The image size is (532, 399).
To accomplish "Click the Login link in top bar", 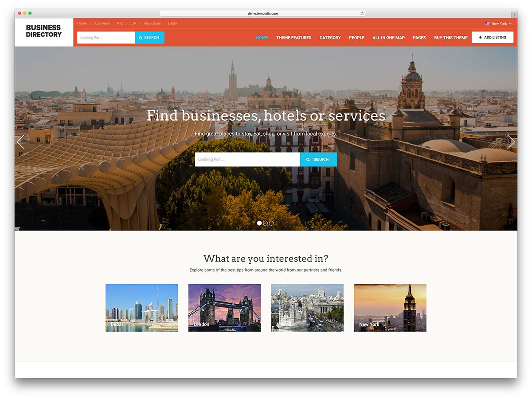I will click(172, 23).
